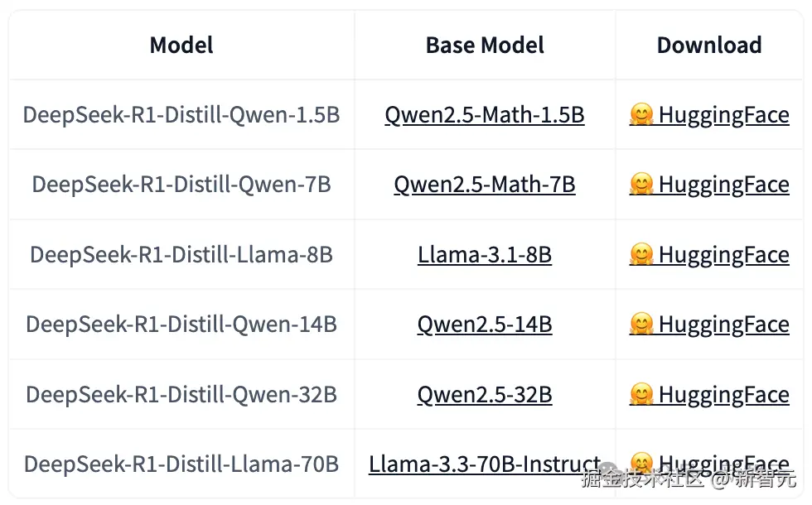Click hugging face emoji in Llama-70B row
812x505 pixels.
pos(642,462)
